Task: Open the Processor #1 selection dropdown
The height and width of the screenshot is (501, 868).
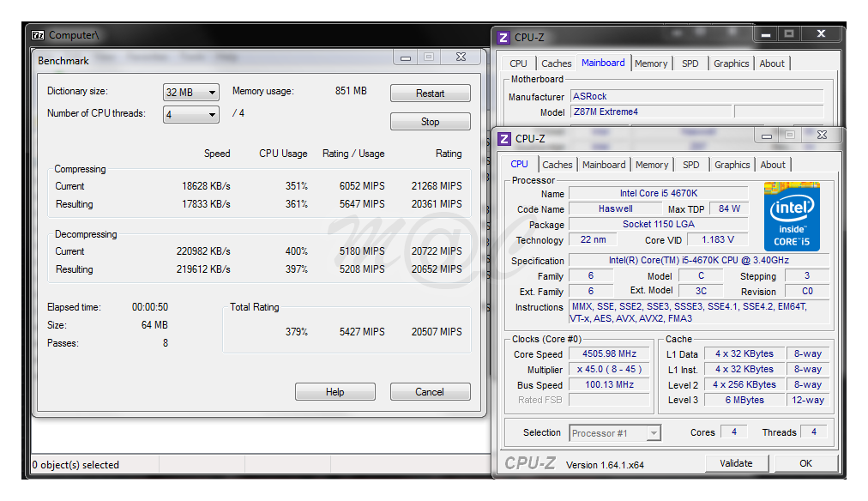Action: [615, 433]
